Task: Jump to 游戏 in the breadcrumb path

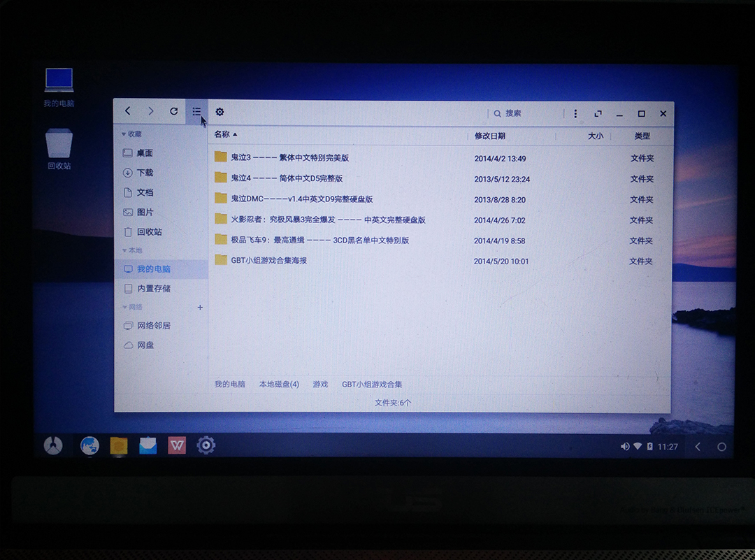Action: pyautogui.click(x=320, y=384)
